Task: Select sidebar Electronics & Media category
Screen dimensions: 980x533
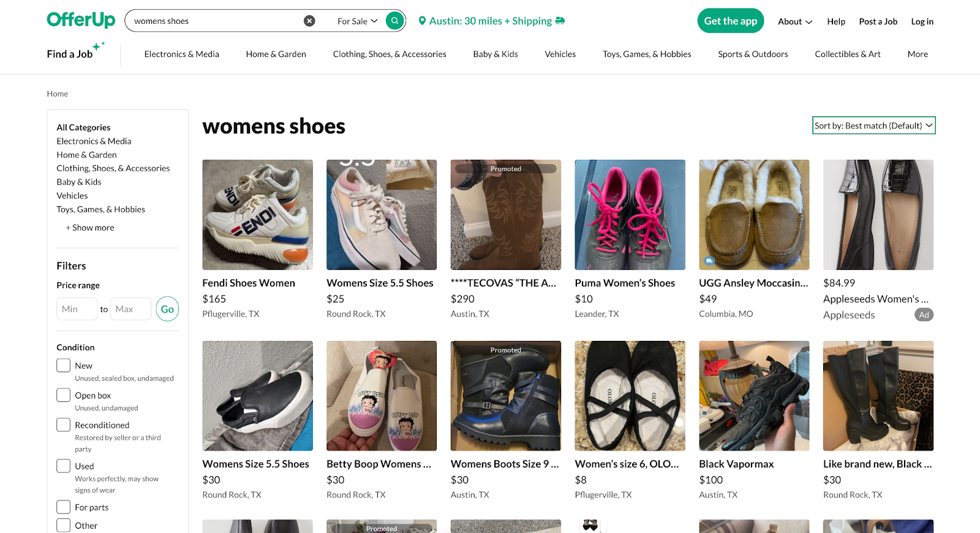Action: [x=94, y=141]
